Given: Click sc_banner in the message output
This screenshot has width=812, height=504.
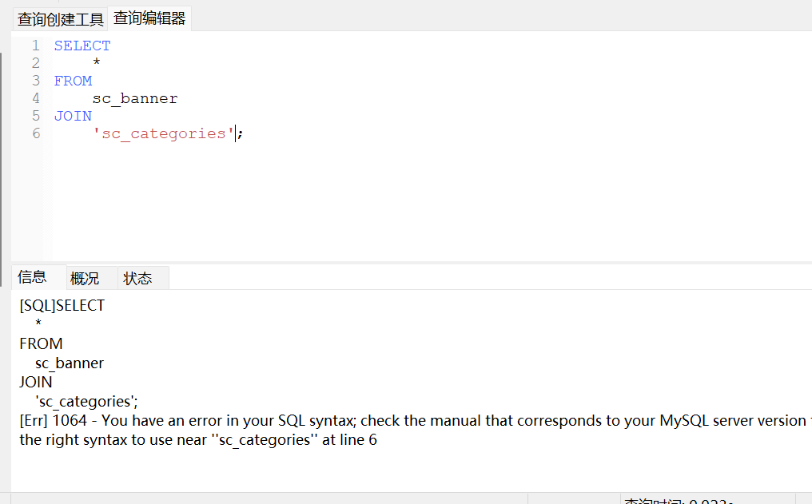Looking at the screenshot, I should [x=70, y=363].
